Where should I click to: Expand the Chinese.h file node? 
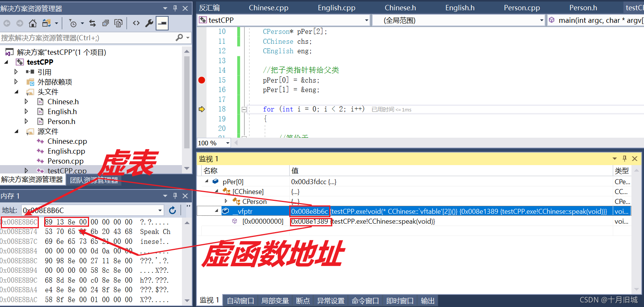[26, 102]
